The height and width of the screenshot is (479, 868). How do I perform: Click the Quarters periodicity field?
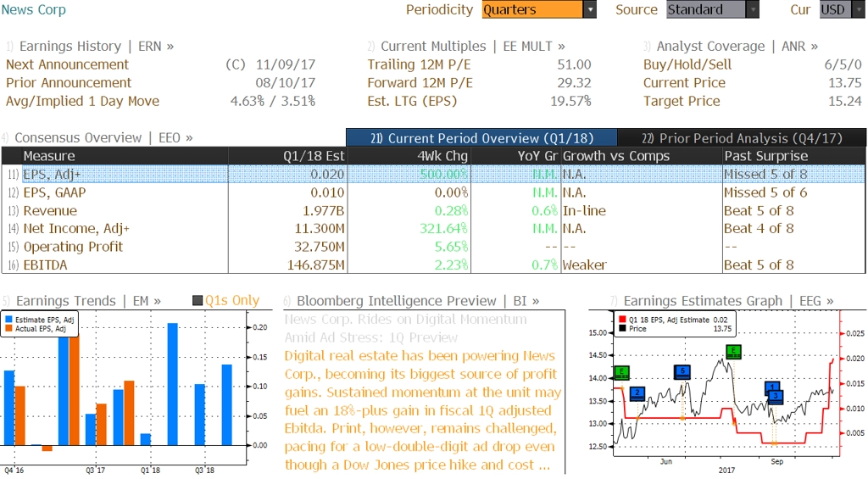pos(532,9)
